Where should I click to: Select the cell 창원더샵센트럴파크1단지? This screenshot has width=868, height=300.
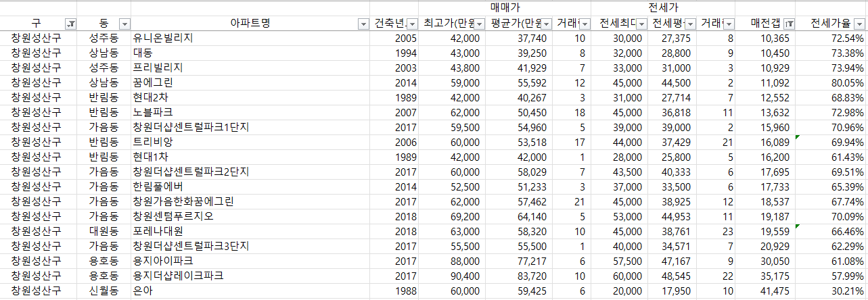250,126
